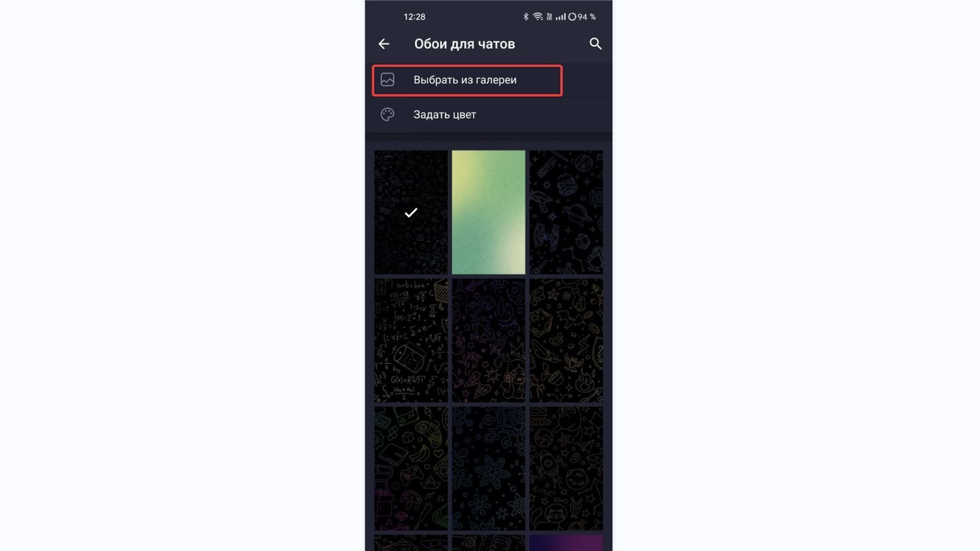Select the space and planets doodle wallpaper
This screenshot has width=980, height=551.
[x=566, y=212]
